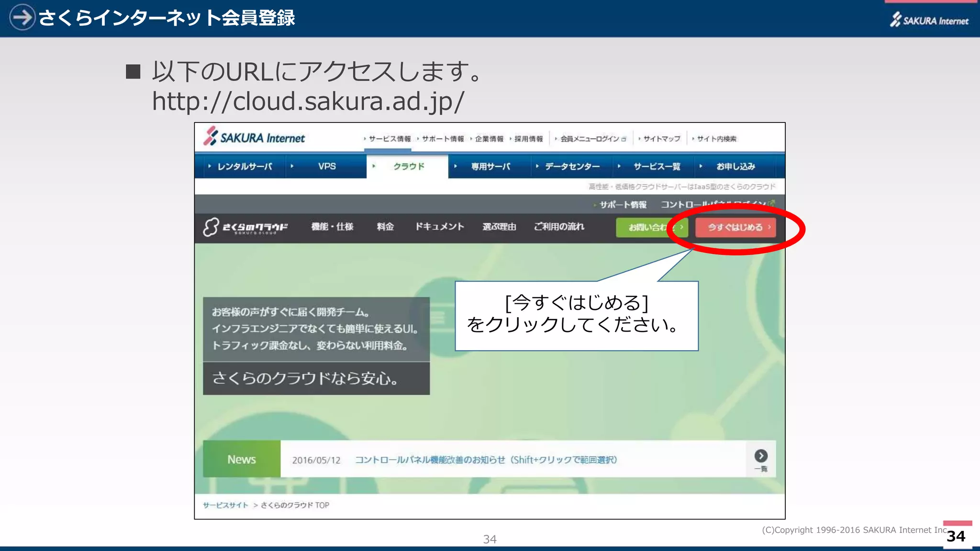Open 機能・仕様 menu item
The image size is (980, 551).
332,227
